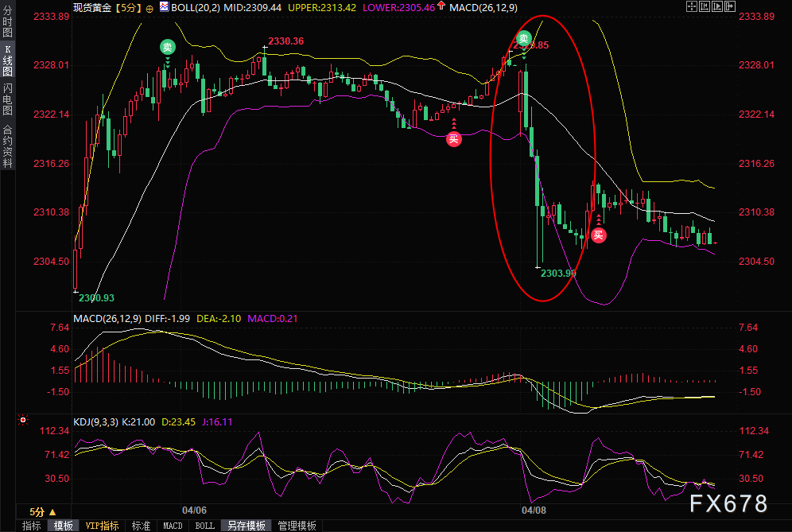Screen dimensions: 792x532
Task: Apply the 标准 template
Action: point(141,526)
